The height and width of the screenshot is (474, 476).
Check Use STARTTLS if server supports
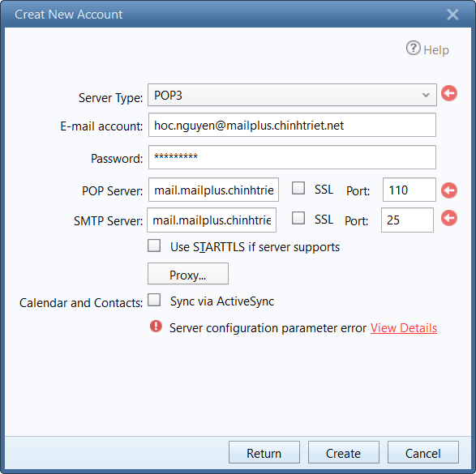click(154, 246)
